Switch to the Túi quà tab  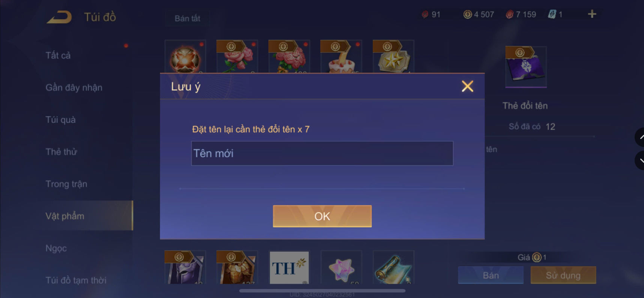(61, 120)
